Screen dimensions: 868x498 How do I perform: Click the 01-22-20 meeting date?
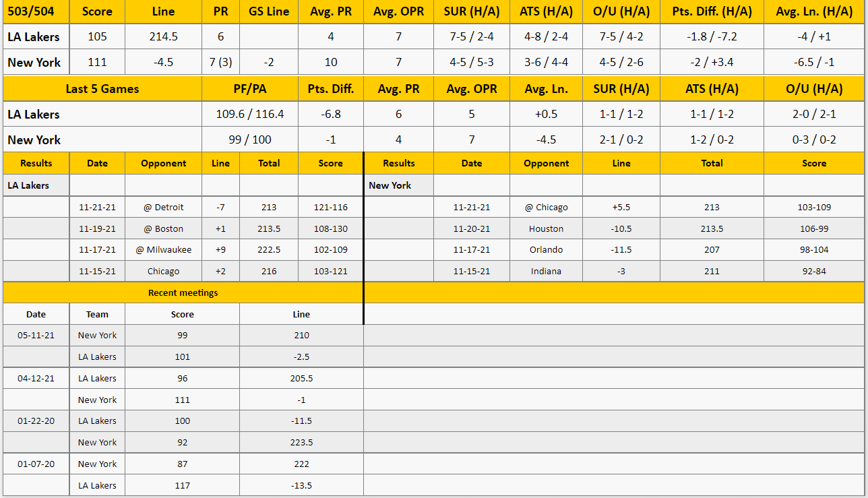tap(36, 421)
